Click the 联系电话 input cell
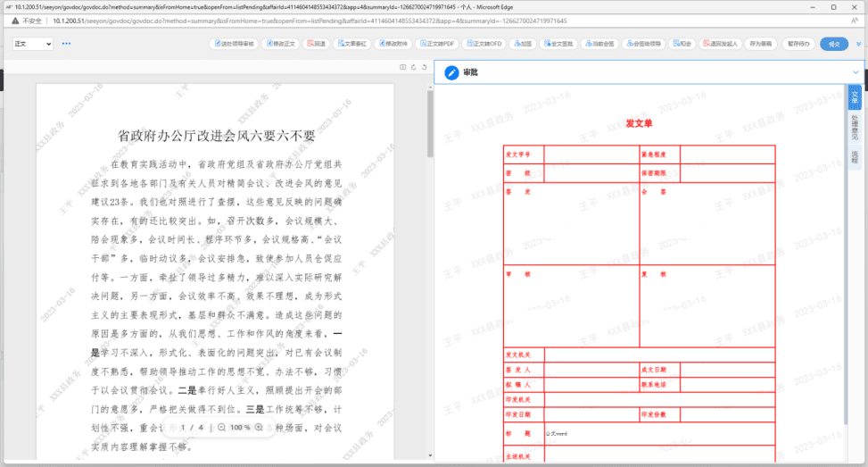 pos(727,385)
